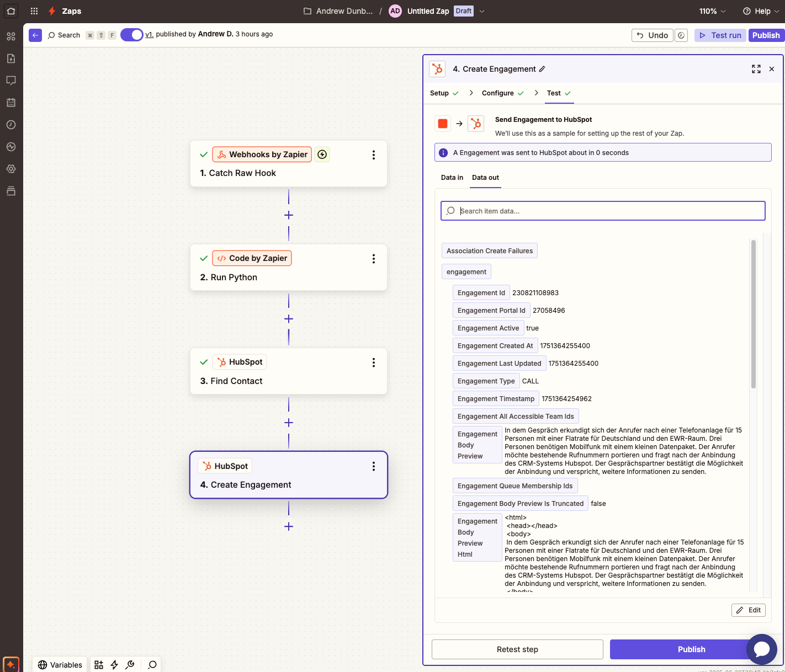Rename step with the pencil edit icon
The width and height of the screenshot is (785, 672).
(x=542, y=69)
